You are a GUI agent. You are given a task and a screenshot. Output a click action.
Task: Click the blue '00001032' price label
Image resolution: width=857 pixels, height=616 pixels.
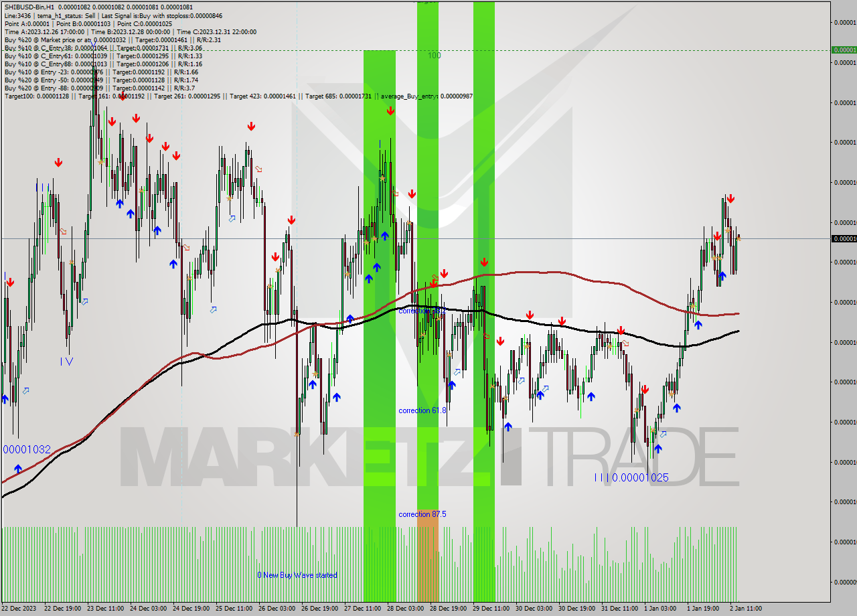click(27, 449)
